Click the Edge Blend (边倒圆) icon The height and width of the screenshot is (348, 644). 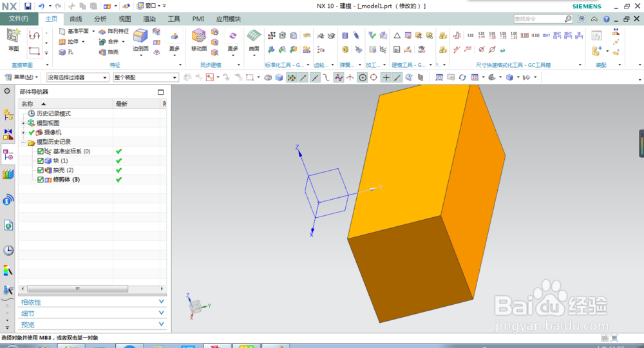(x=140, y=35)
